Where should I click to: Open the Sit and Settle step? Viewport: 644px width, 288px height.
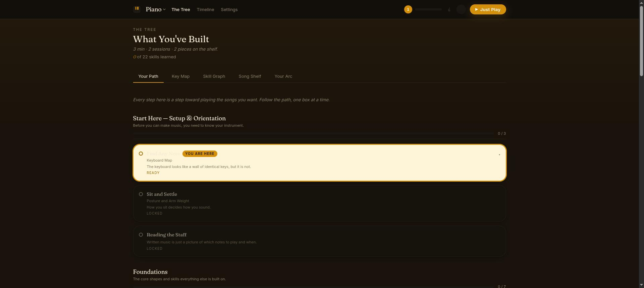pos(319,203)
